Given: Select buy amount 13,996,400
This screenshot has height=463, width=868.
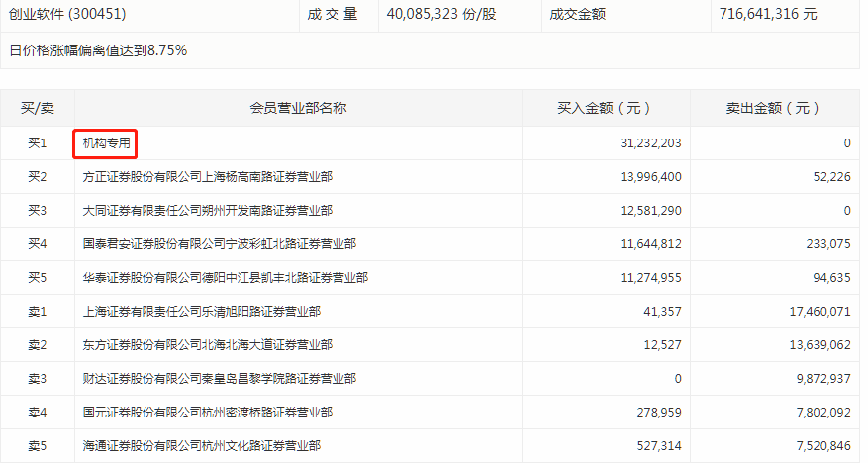Looking at the screenshot, I should [650, 177].
